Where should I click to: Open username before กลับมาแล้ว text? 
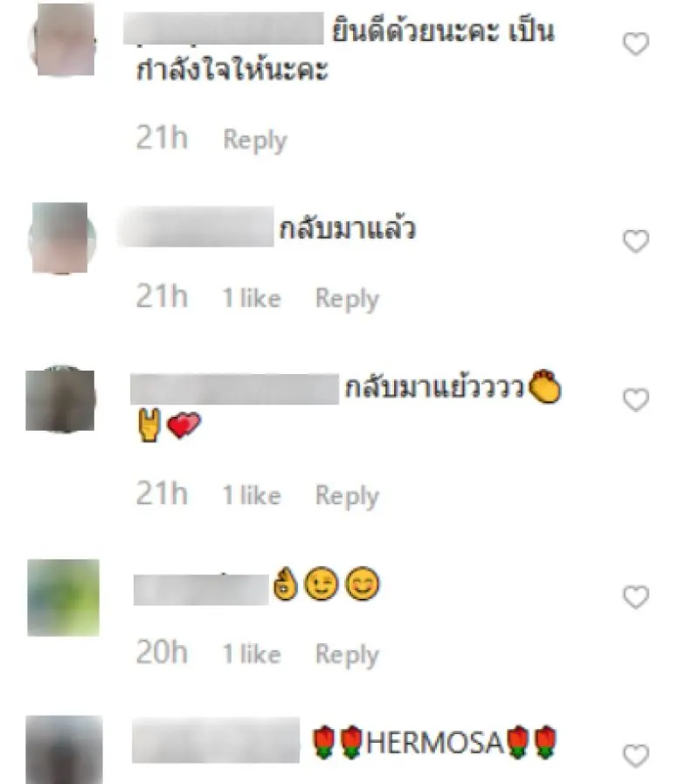point(196,226)
